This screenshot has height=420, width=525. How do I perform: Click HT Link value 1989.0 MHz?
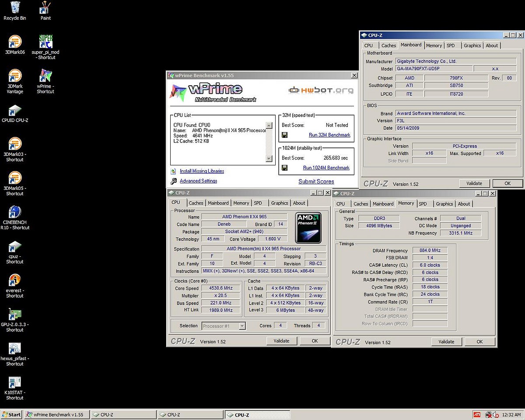coord(220,310)
